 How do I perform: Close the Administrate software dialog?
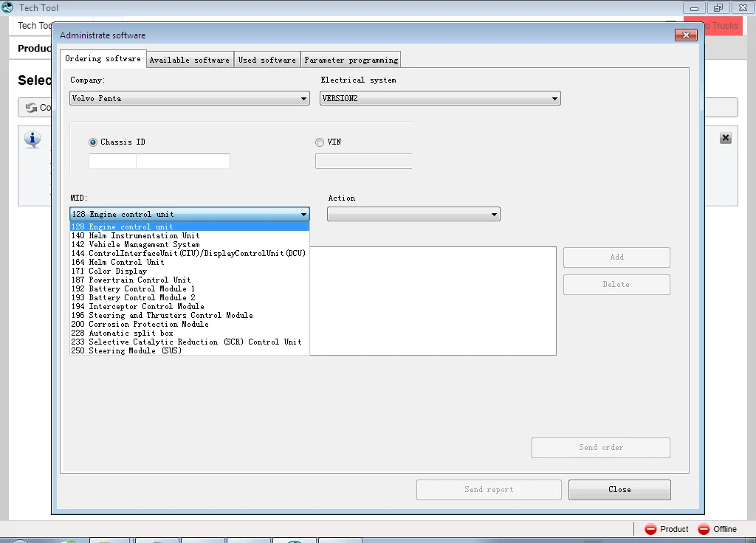[x=686, y=35]
